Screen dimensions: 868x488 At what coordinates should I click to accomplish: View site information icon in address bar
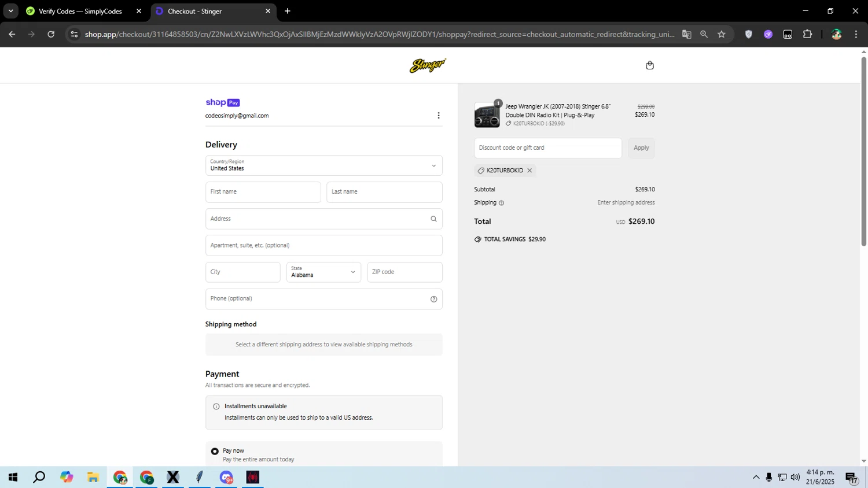74,34
